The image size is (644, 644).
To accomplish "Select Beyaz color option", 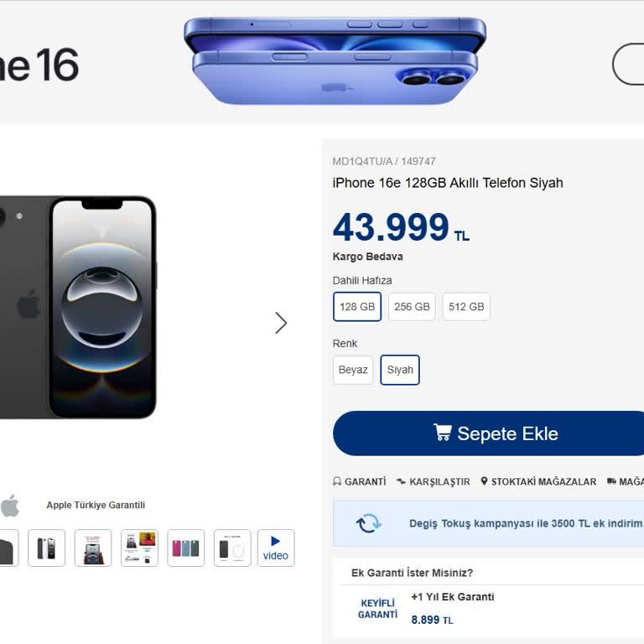I will point(353,370).
